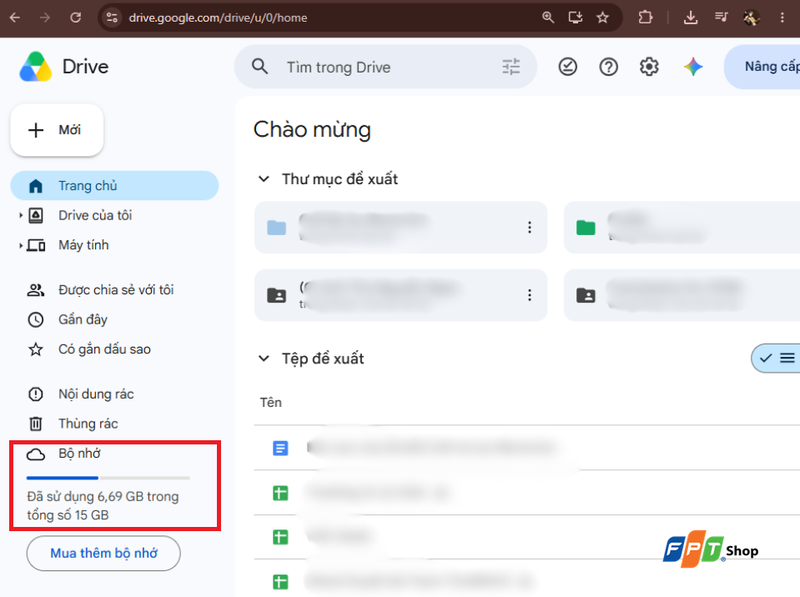Open Có gắn dấu sao starred items

tap(104, 350)
